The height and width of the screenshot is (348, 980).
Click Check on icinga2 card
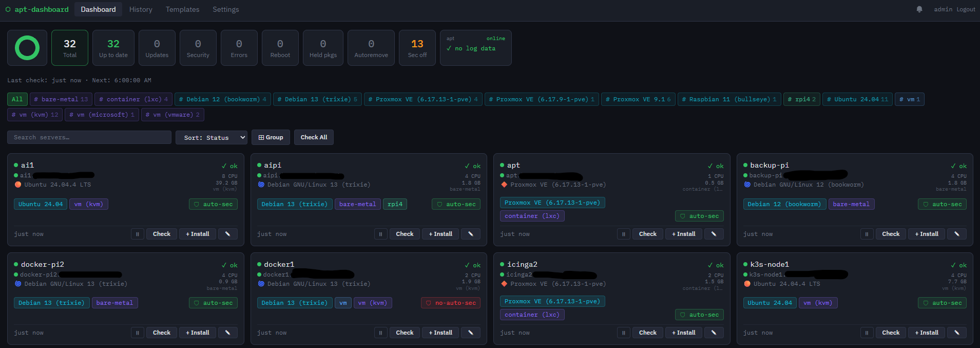[648, 333]
